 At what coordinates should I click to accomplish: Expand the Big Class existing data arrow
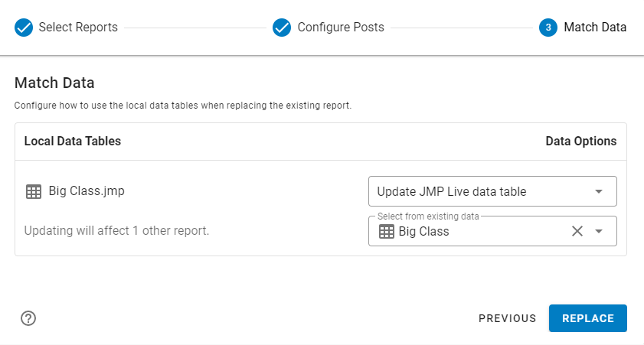pyautogui.click(x=599, y=231)
